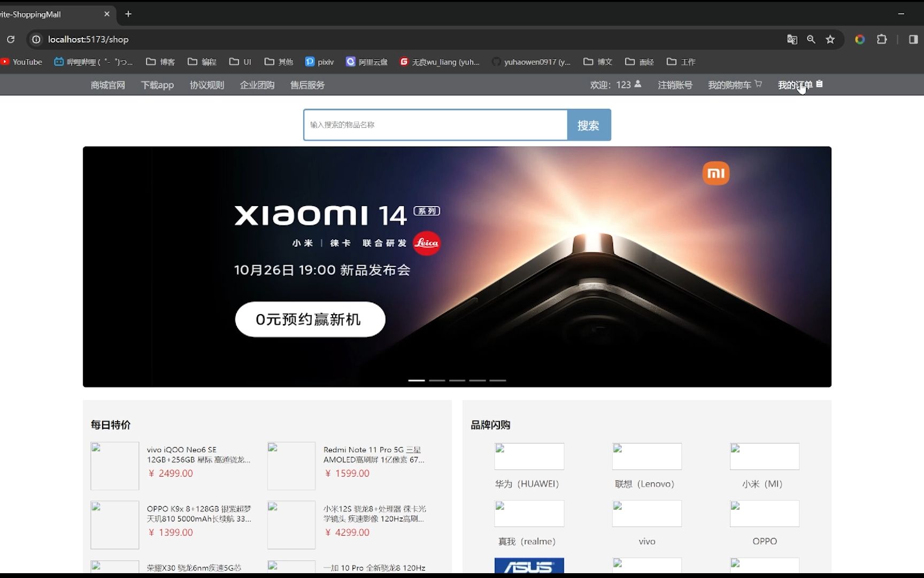
Task: Open the 联想 (Lenovo) brand logo
Action: 647,457
